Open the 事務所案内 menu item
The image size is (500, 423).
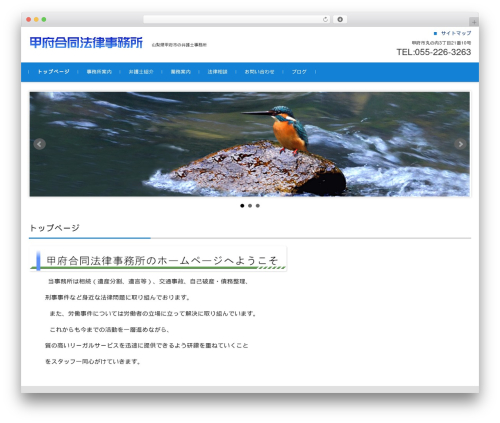(99, 72)
